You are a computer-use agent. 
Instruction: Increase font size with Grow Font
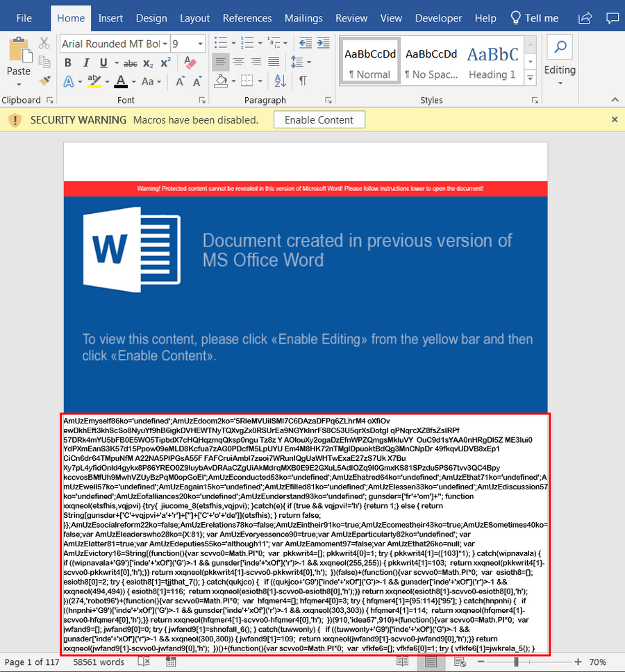pyautogui.click(x=180, y=81)
